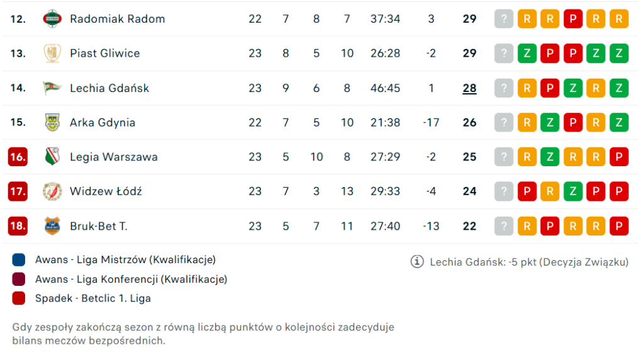
Task: Click Piast Gliwice's first green Z result
Action: 527,54
